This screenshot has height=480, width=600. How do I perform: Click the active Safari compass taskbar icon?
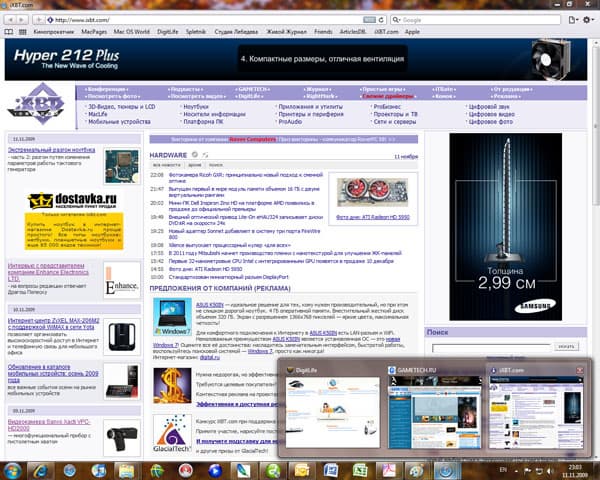click(x=445, y=470)
